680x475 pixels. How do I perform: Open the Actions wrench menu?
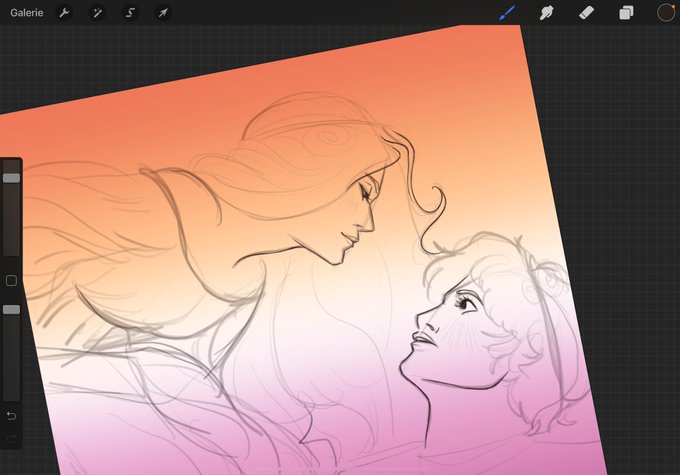click(64, 13)
